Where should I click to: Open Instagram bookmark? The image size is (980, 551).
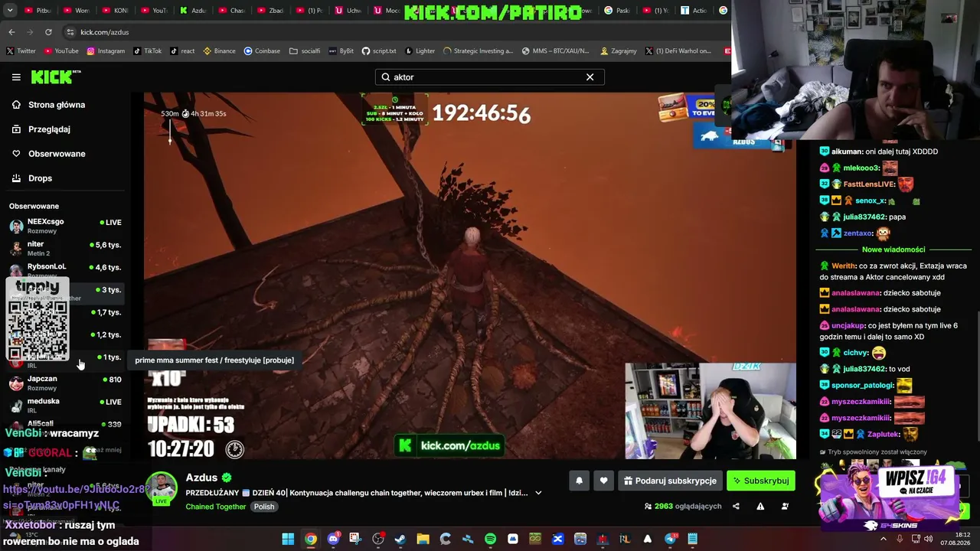[x=106, y=51]
